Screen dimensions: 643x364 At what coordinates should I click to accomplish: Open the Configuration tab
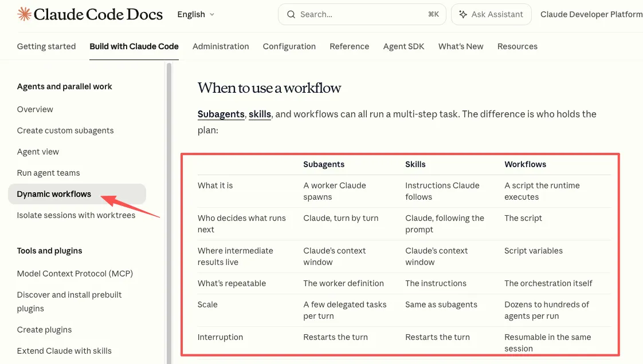pos(289,46)
